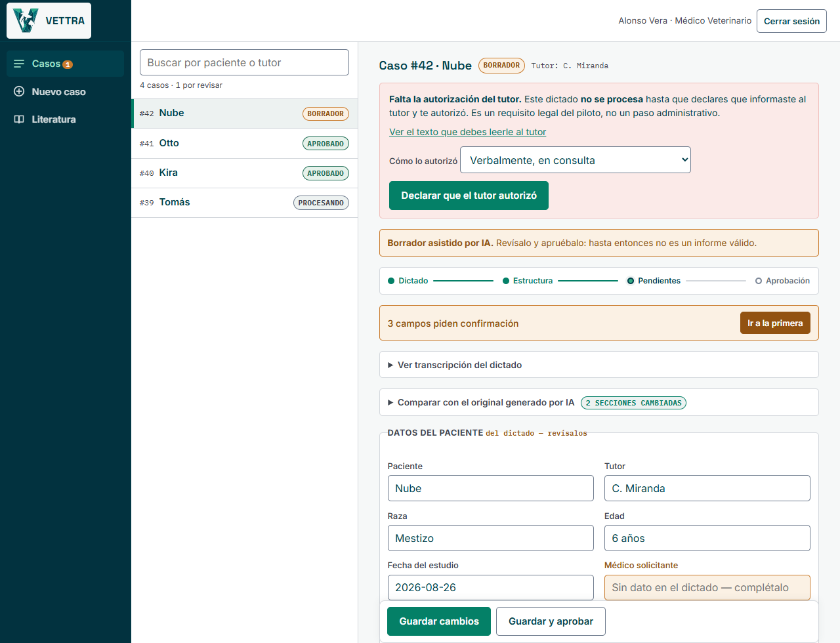Screen dimensions: 840x643
Task: Select the Dictado step marker
Action: (x=391, y=281)
